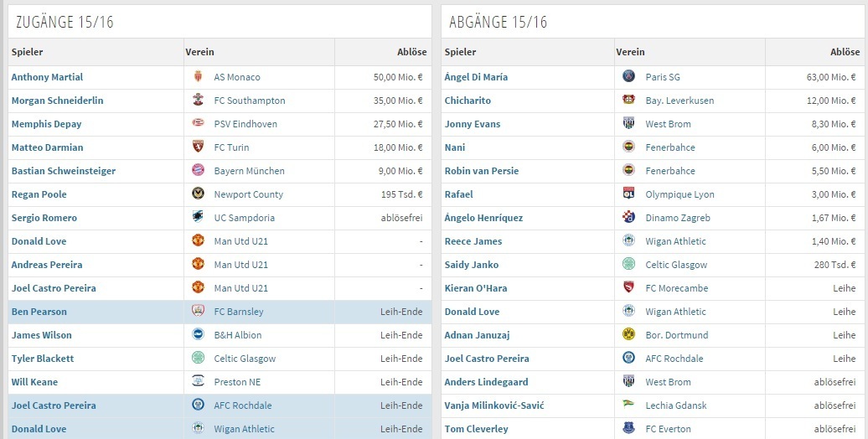Click the Spieler column header in Zugänge
Viewport: 868px width, 439px height.
[x=28, y=52]
